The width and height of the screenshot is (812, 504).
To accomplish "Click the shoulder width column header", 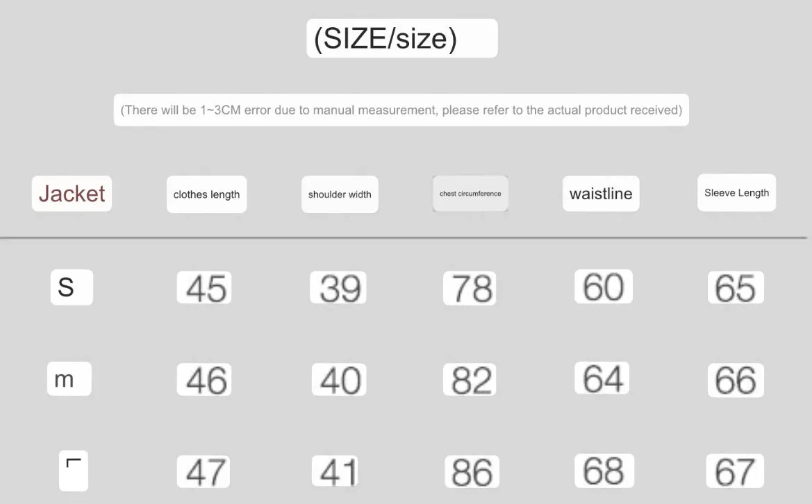I will click(340, 194).
